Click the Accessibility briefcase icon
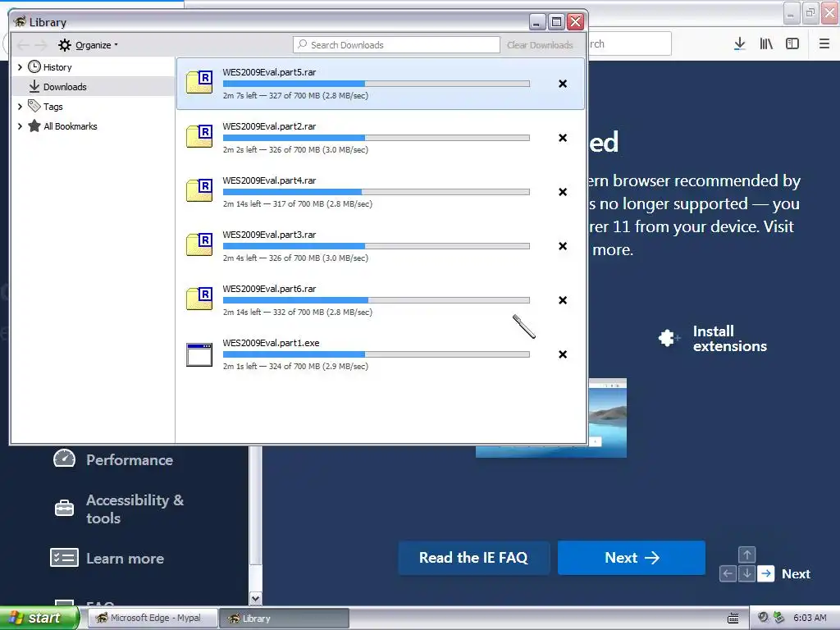This screenshot has width=840, height=630. [64, 508]
